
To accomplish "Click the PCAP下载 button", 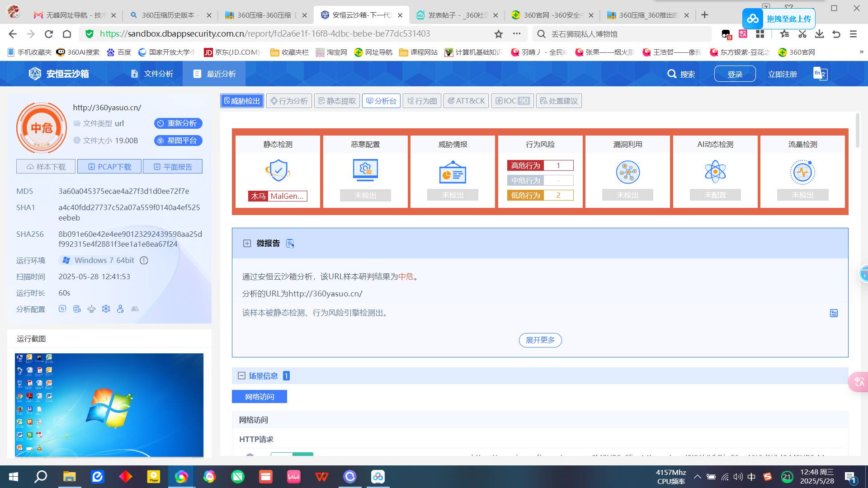I will click(109, 166).
